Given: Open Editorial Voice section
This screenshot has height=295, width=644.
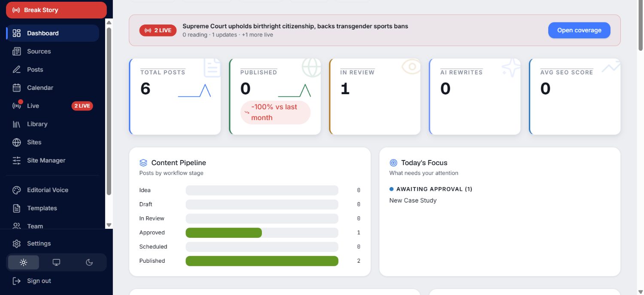Looking at the screenshot, I should point(52,190).
